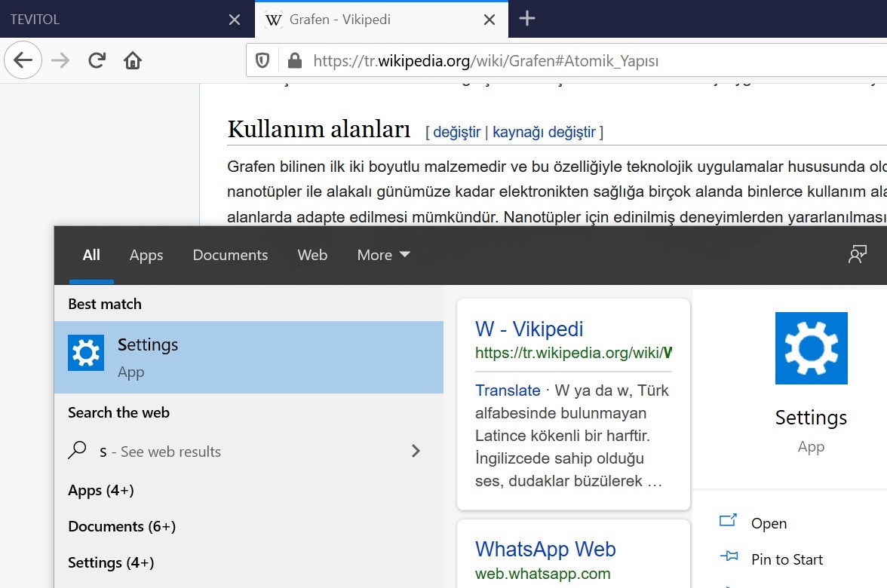The width and height of the screenshot is (887, 588).
Task: Click the Wikipedia W favicon on the tab
Action: point(273,20)
